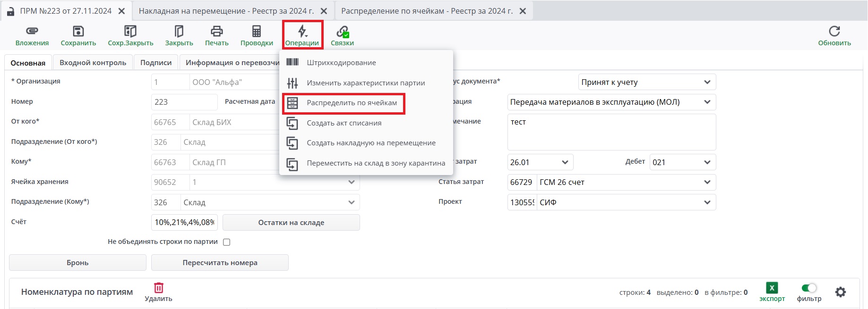Check the Не объединять строки по партии checkbox
This screenshot has height=309, width=868.
[x=227, y=242]
